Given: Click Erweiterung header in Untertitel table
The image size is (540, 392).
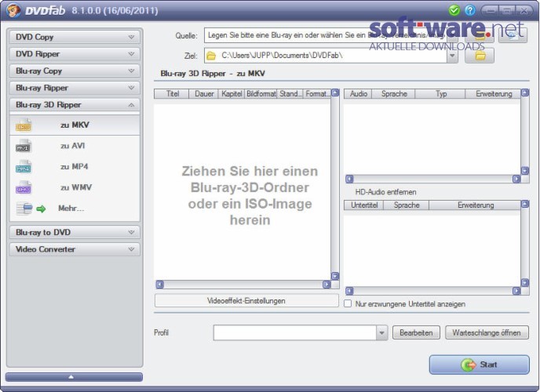Looking at the screenshot, I should [476, 205].
